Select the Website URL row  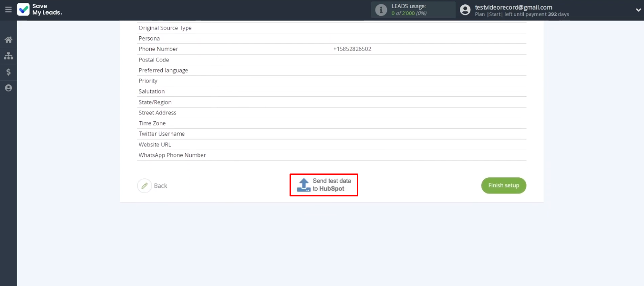pyautogui.click(x=332, y=144)
